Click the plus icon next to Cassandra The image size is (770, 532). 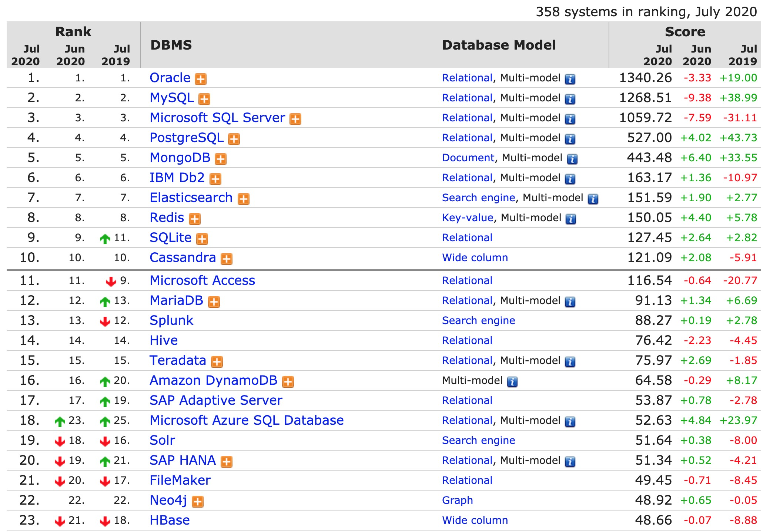click(x=227, y=259)
